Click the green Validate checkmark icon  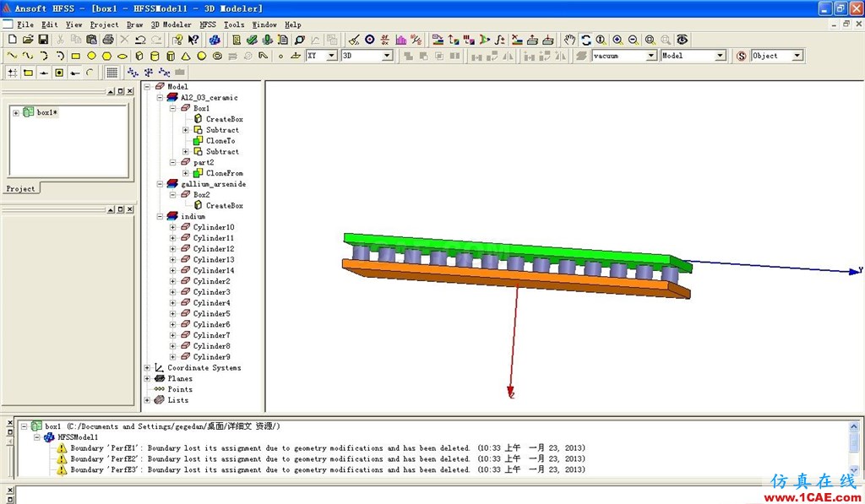click(x=252, y=40)
